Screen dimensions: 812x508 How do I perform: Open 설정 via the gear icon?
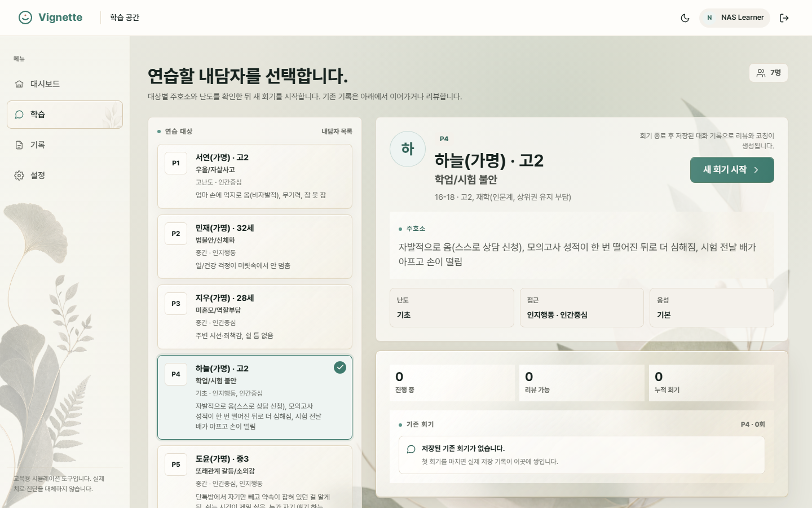19,176
